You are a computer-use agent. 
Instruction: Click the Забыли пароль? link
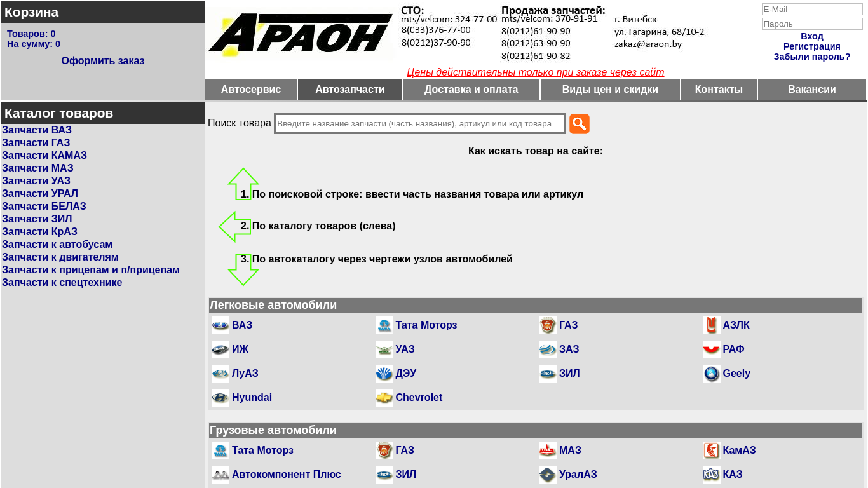(x=812, y=57)
